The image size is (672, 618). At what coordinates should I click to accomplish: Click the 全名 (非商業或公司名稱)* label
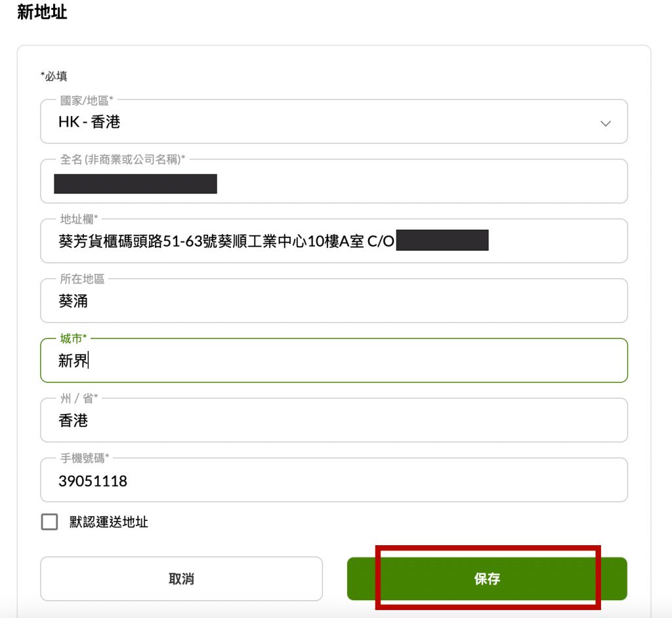pos(123,160)
